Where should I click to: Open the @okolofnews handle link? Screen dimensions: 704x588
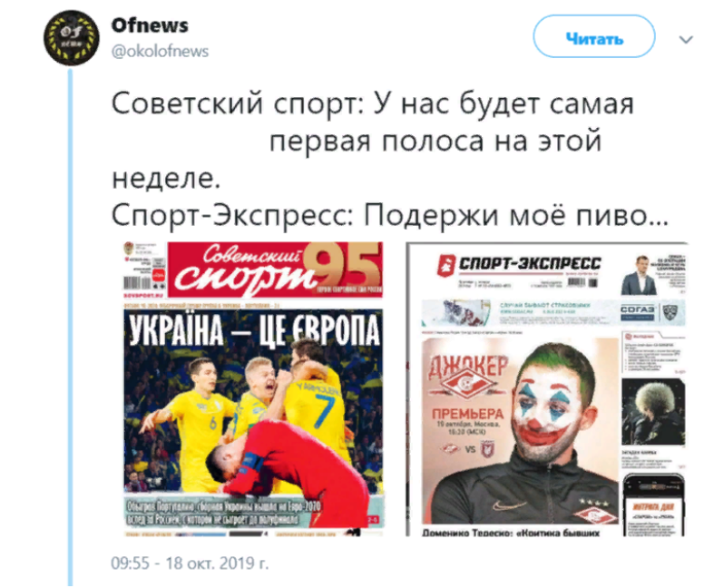[x=160, y=51]
